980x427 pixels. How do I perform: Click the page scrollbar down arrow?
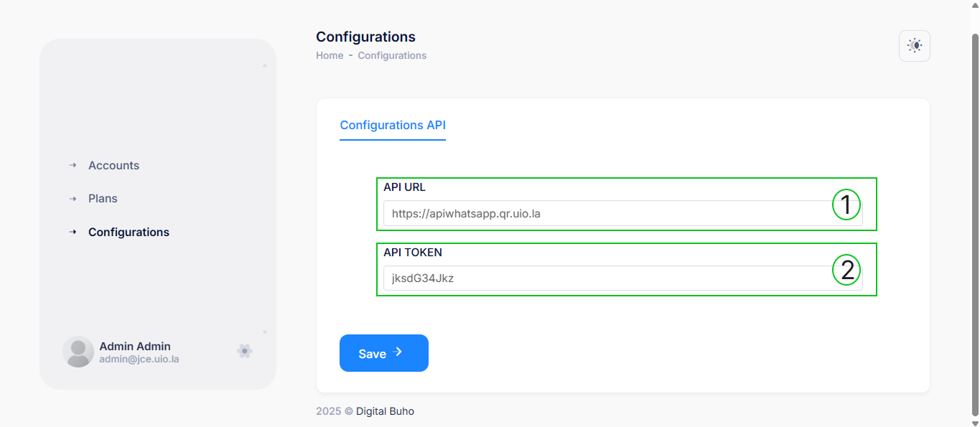tap(974, 423)
